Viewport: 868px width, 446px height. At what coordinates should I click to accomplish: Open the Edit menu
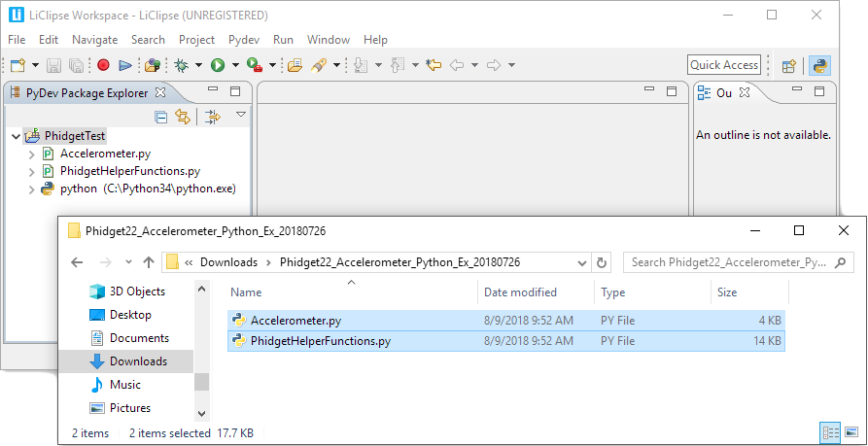[49, 40]
